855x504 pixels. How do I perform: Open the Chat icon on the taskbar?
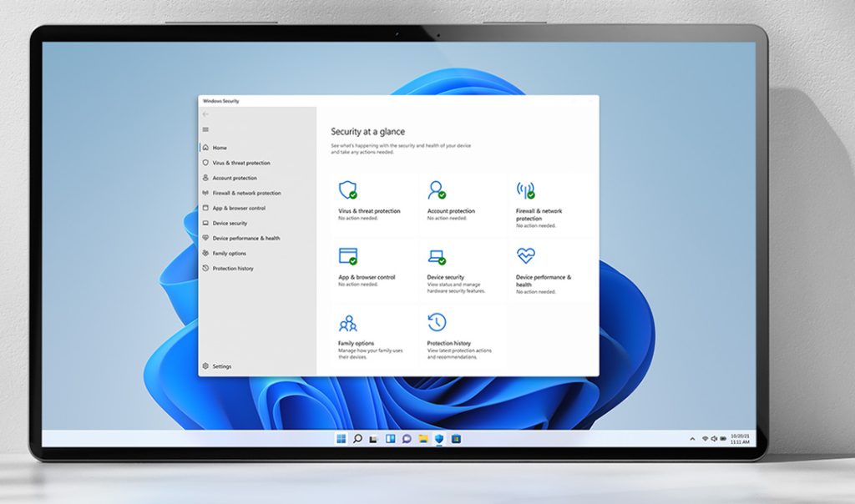[407, 438]
